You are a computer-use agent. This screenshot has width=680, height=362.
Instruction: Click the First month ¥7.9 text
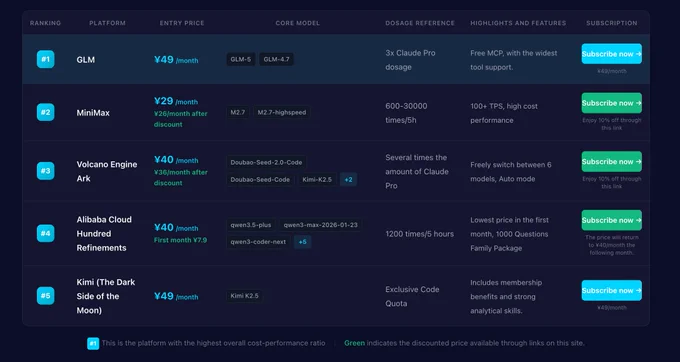180,240
